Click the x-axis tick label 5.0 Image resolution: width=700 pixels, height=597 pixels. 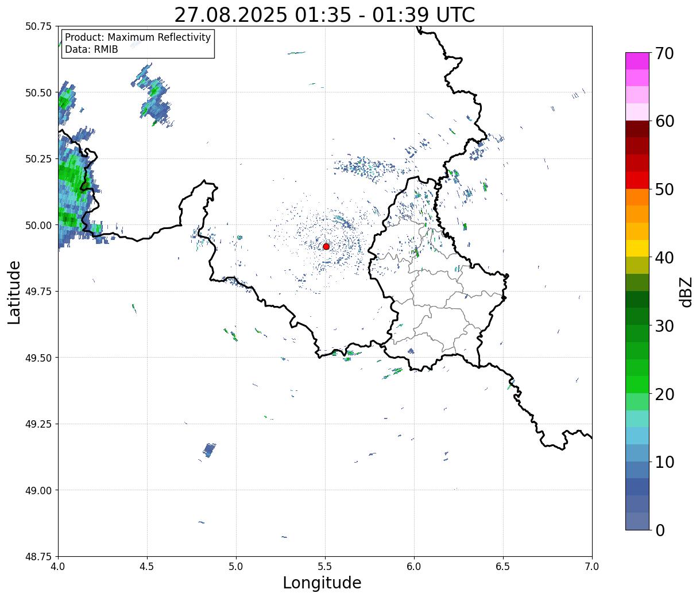[236, 566]
